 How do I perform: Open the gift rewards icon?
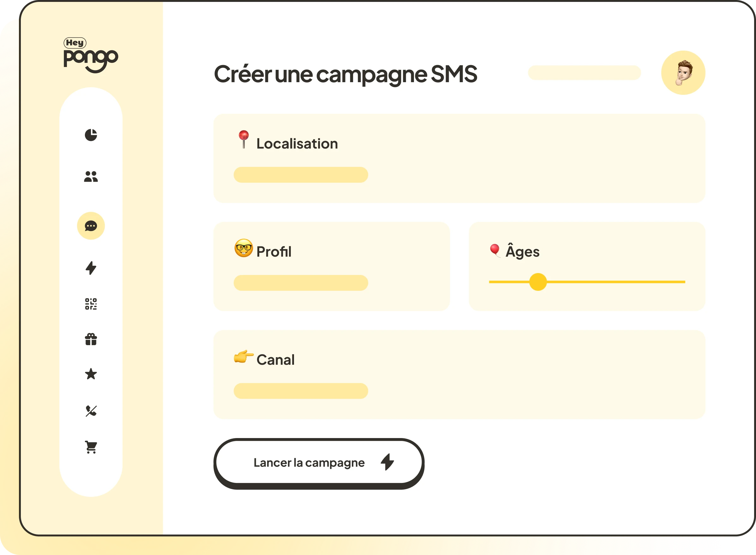[91, 339]
